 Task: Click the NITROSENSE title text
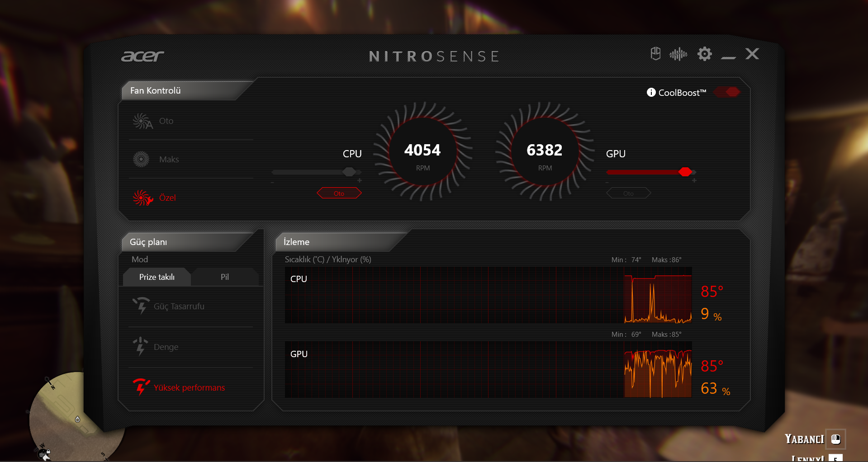click(x=434, y=57)
